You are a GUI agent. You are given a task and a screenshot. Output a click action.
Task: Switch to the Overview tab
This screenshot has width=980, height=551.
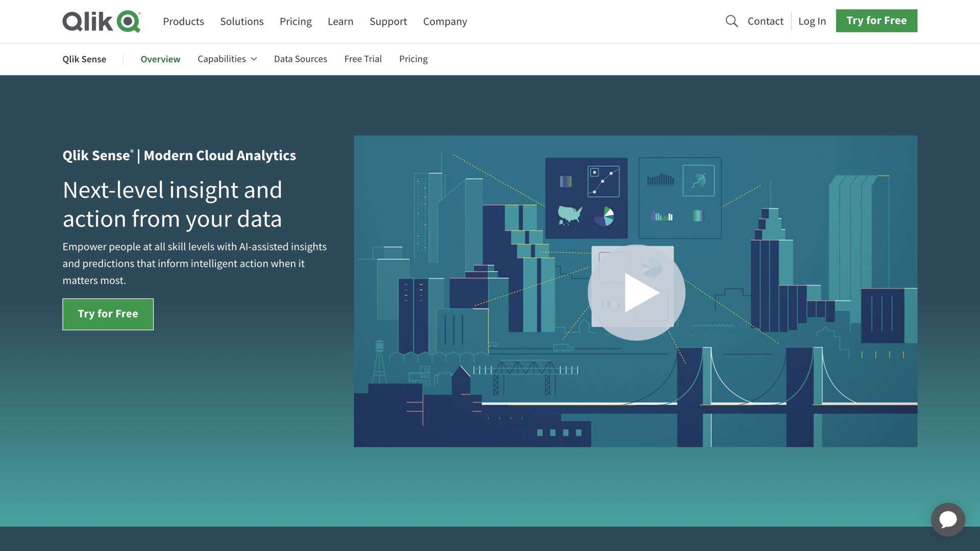point(160,59)
